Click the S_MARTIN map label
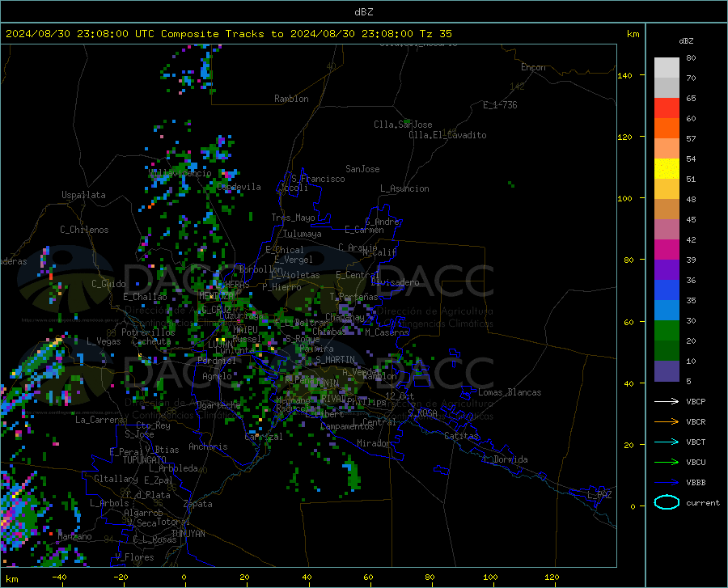The height and width of the screenshot is (588, 728). pos(335,360)
